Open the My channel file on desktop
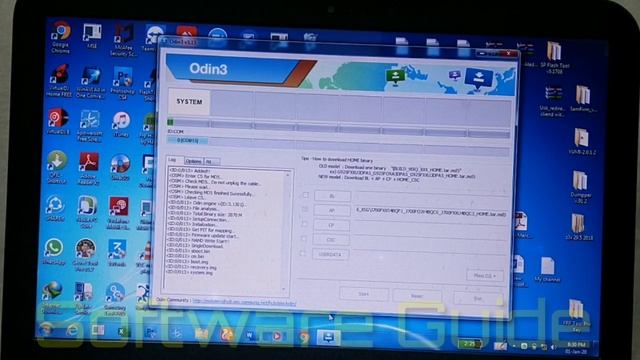 (x=547, y=270)
